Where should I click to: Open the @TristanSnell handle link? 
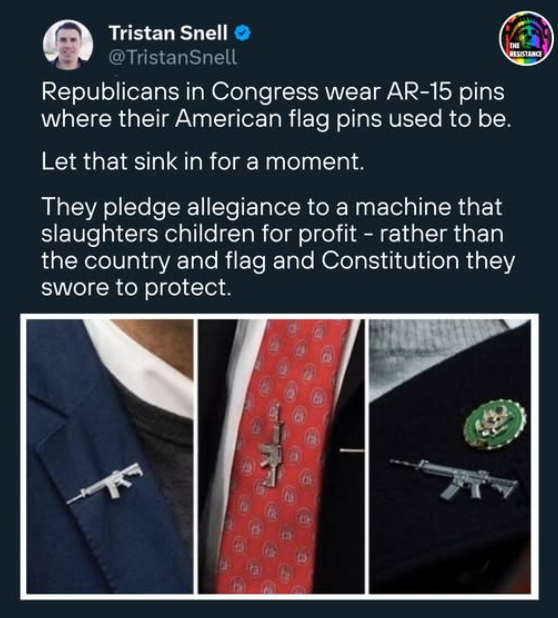pyautogui.click(x=173, y=58)
